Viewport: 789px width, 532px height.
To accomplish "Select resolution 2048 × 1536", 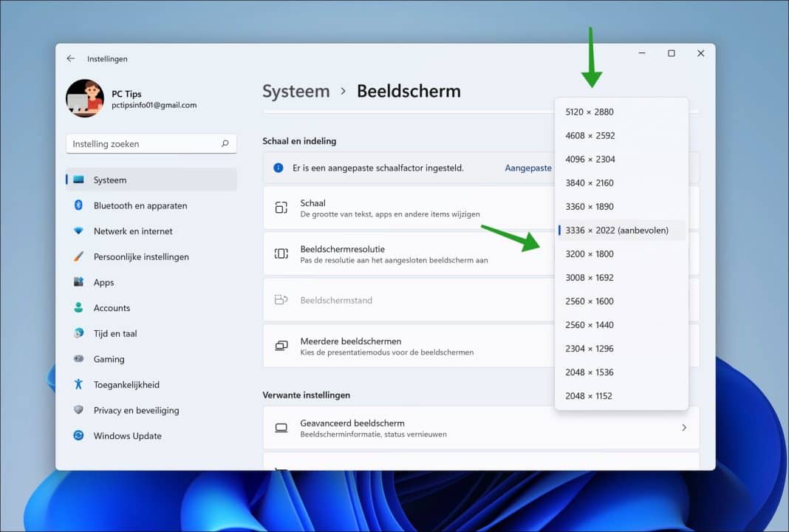I will 621,372.
